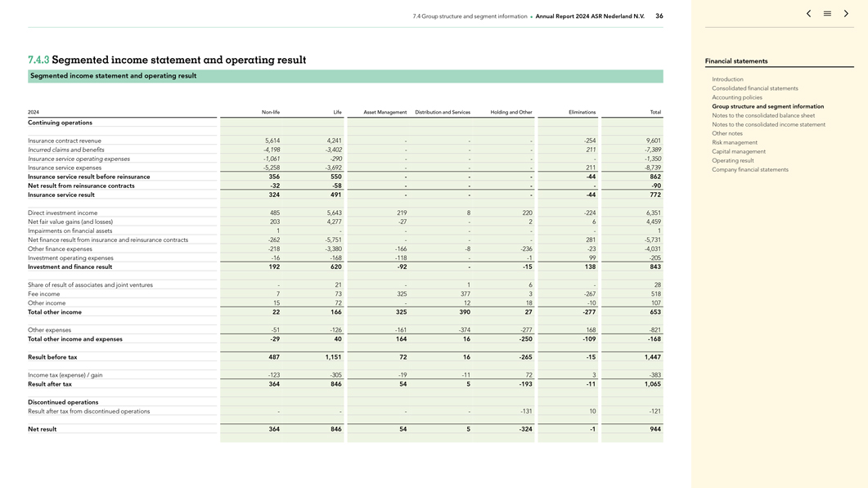Viewport: 868px width, 488px height.
Task: Jump to Risk management section
Action: (x=735, y=142)
